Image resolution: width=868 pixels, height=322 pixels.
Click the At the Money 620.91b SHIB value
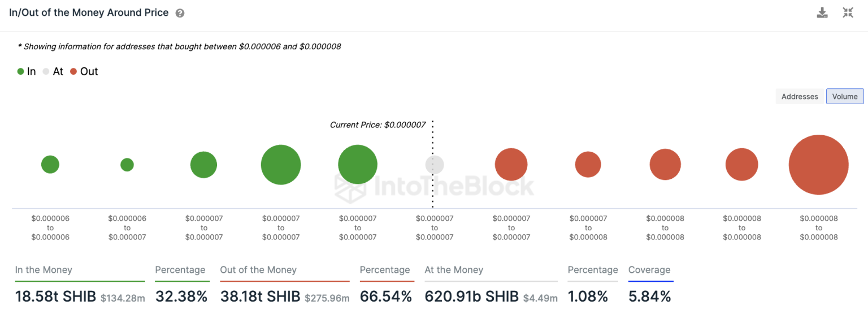click(472, 296)
